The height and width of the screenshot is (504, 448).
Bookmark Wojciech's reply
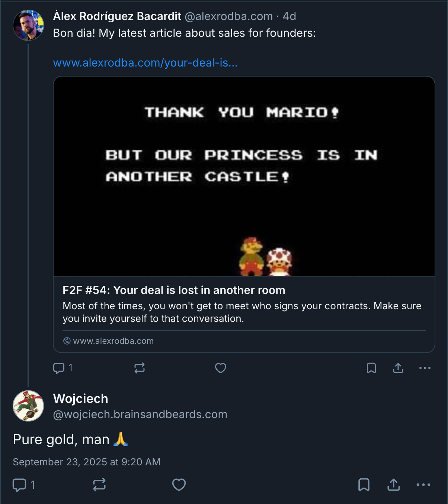tap(364, 485)
